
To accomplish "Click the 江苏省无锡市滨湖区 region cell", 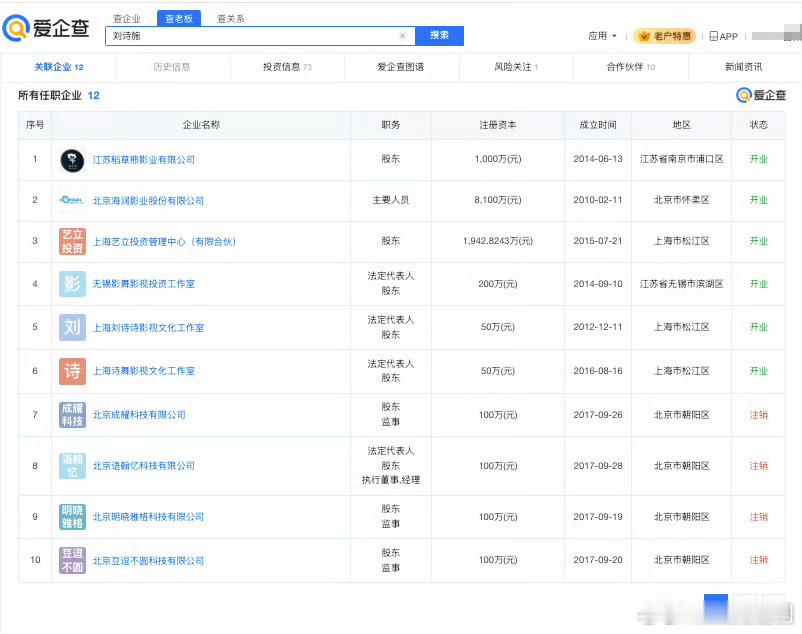I will 682,284.
